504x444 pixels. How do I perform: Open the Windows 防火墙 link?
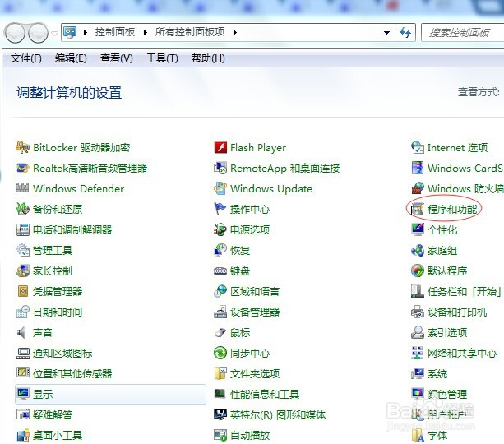pyautogui.click(x=465, y=188)
